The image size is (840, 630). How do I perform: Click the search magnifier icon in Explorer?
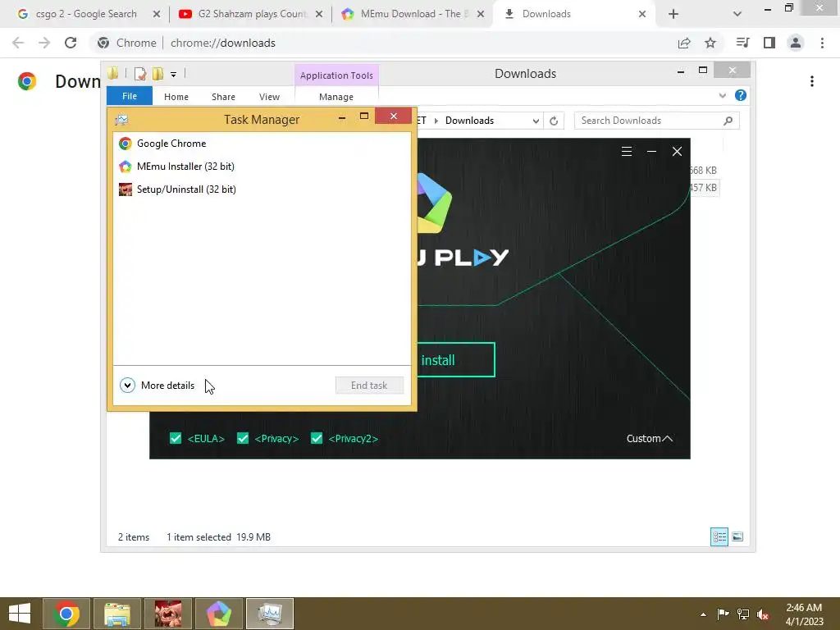pyautogui.click(x=728, y=121)
